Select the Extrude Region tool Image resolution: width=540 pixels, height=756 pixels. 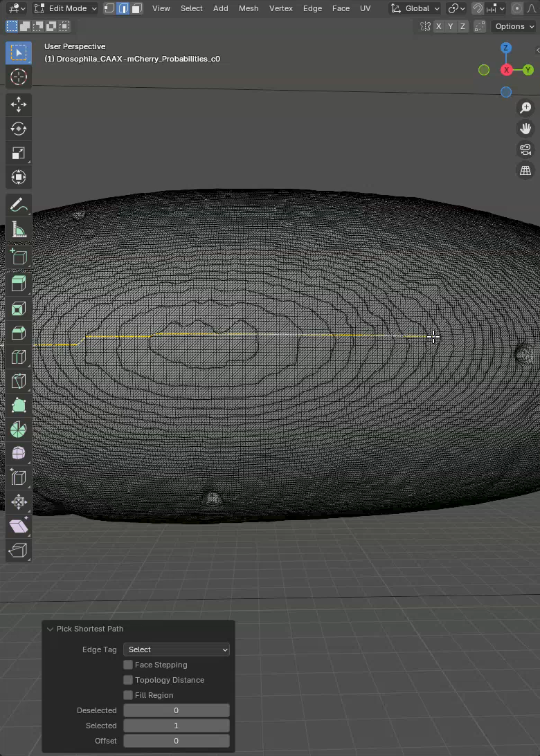click(x=19, y=284)
